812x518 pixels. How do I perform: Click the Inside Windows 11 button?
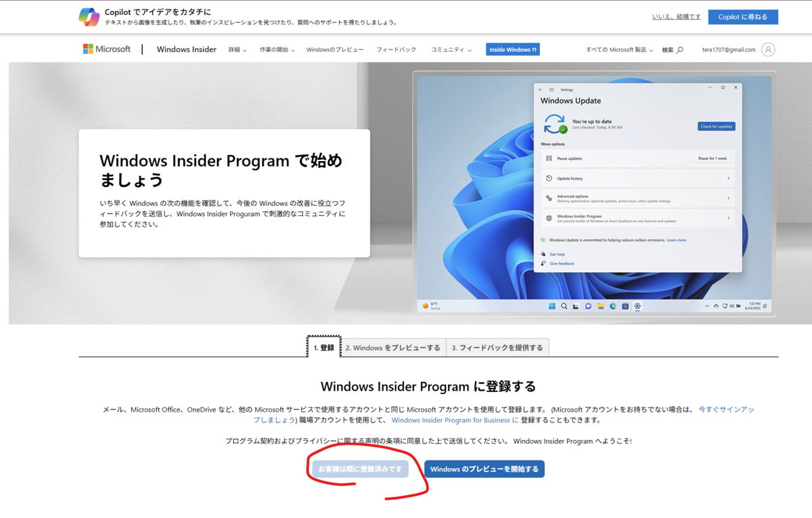point(513,49)
